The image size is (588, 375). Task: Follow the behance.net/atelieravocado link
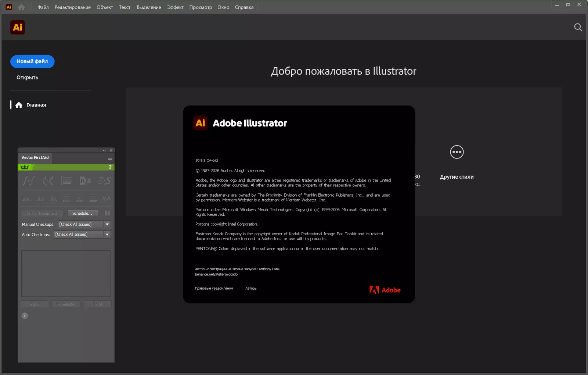216,274
